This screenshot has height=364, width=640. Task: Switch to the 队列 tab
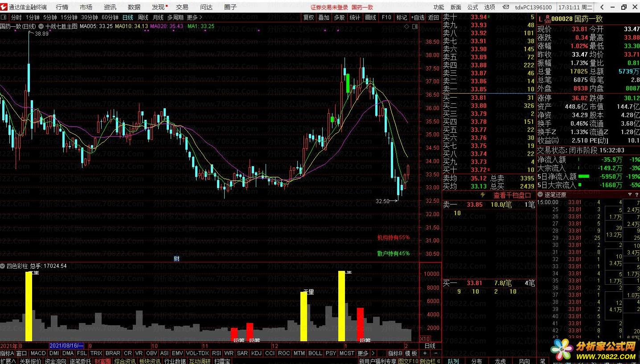453,361
